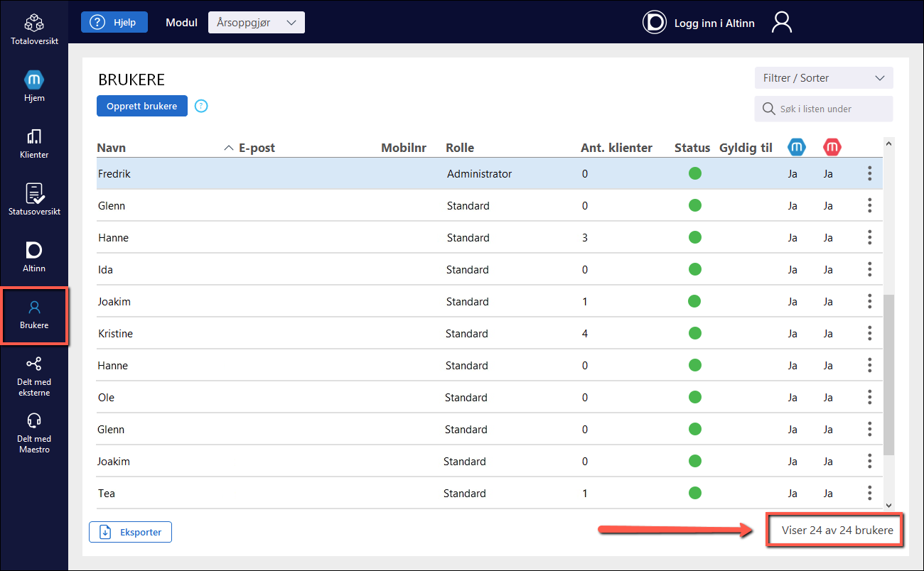This screenshot has width=924, height=571.
Task: Click the search field Søk i listen under
Action: 824,109
